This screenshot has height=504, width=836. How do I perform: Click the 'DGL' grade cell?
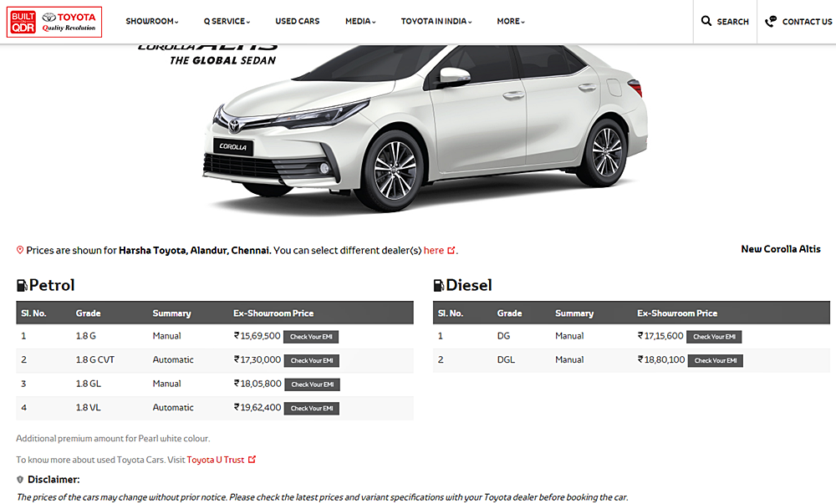(506, 360)
